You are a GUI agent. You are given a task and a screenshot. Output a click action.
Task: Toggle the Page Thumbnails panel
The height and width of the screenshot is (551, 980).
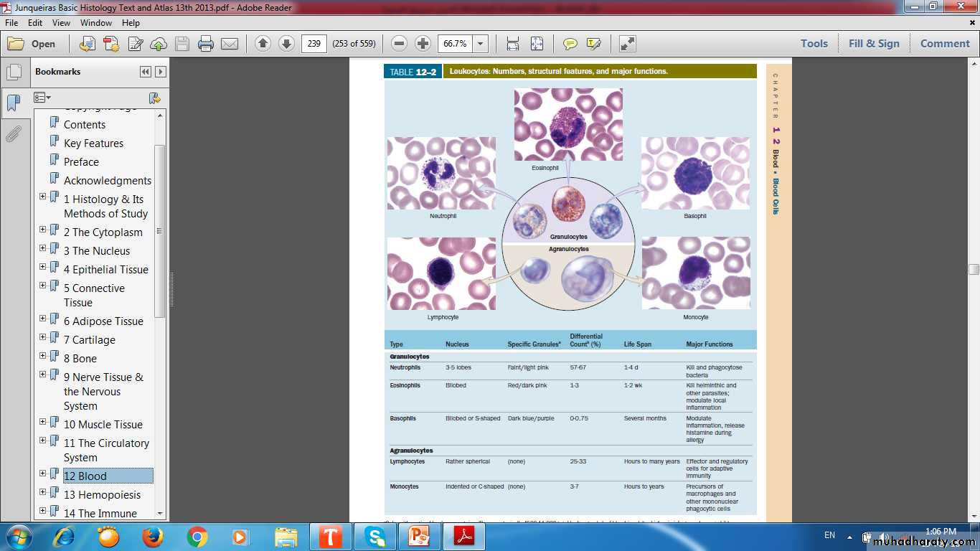pyautogui.click(x=14, y=72)
